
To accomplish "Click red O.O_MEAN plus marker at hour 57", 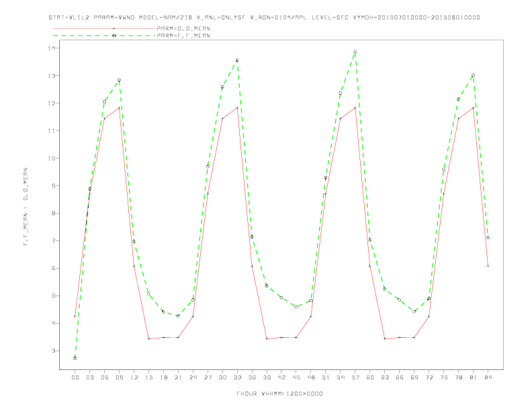I will click(355, 108).
